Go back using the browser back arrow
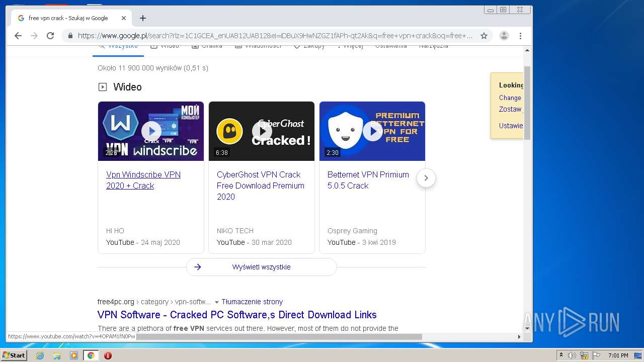This screenshot has height=362, width=644. click(18, 36)
